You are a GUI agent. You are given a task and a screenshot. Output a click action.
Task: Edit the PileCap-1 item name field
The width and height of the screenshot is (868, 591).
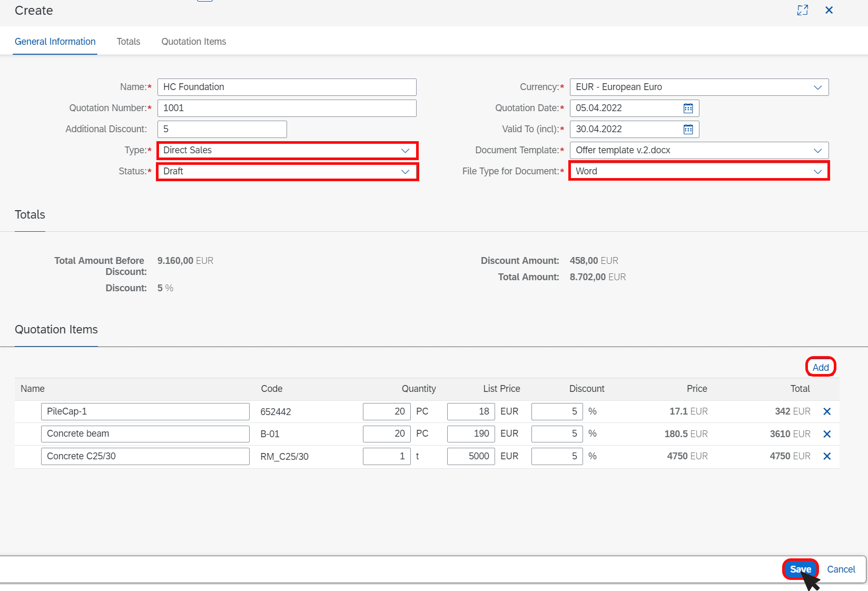[x=145, y=411]
